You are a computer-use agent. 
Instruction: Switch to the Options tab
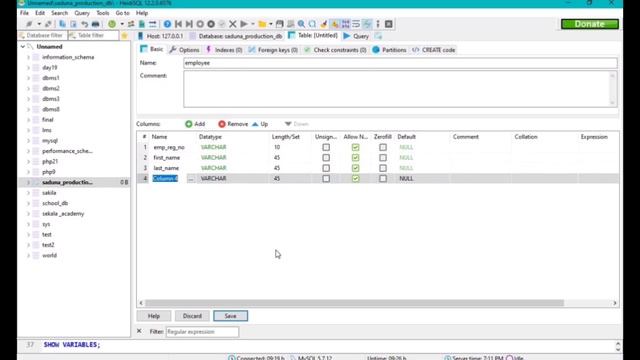184,50
